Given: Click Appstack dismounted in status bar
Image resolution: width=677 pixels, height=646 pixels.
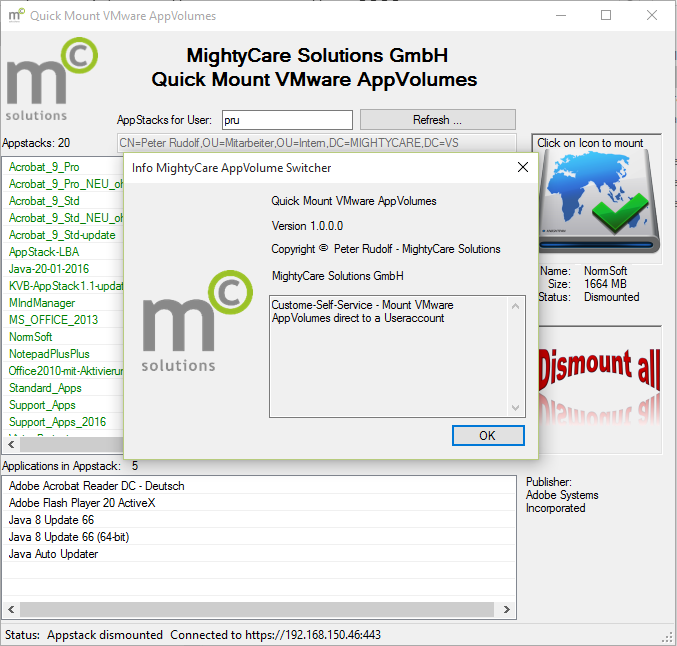Looking at the screenshot, I should point(105,635).
